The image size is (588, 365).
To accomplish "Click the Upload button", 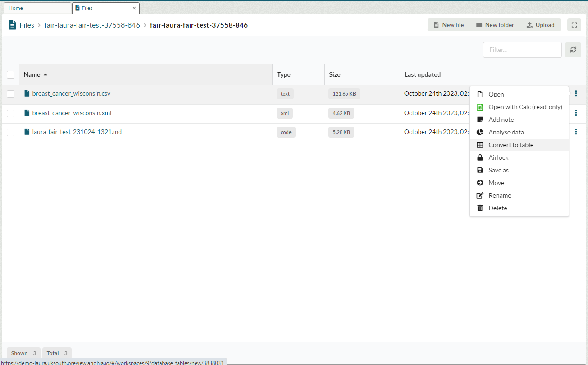I will [x=540, y=25].
